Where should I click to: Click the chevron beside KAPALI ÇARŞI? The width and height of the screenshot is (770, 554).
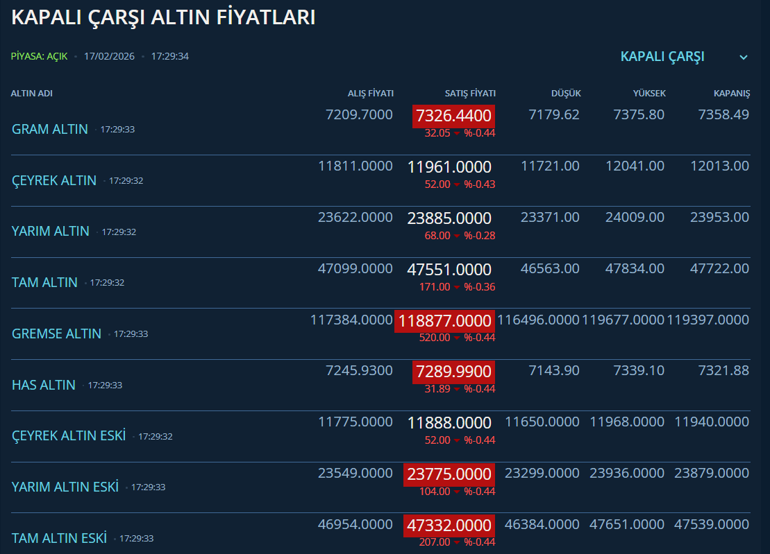point(743,58)
